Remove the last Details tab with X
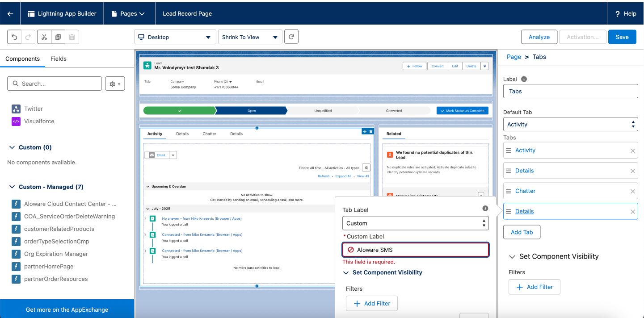644x318 pixels. 632,212
